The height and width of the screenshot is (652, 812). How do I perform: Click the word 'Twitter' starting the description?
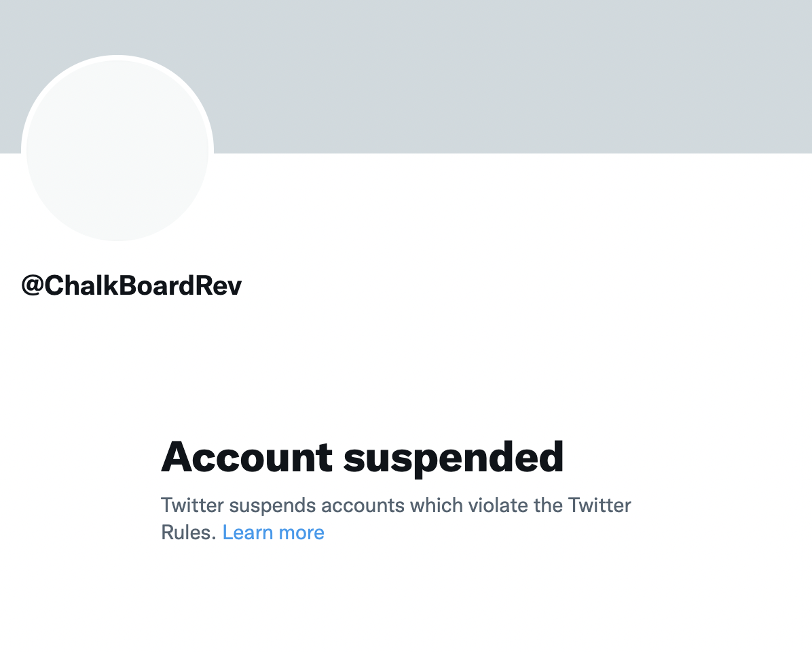pos(192,505)
